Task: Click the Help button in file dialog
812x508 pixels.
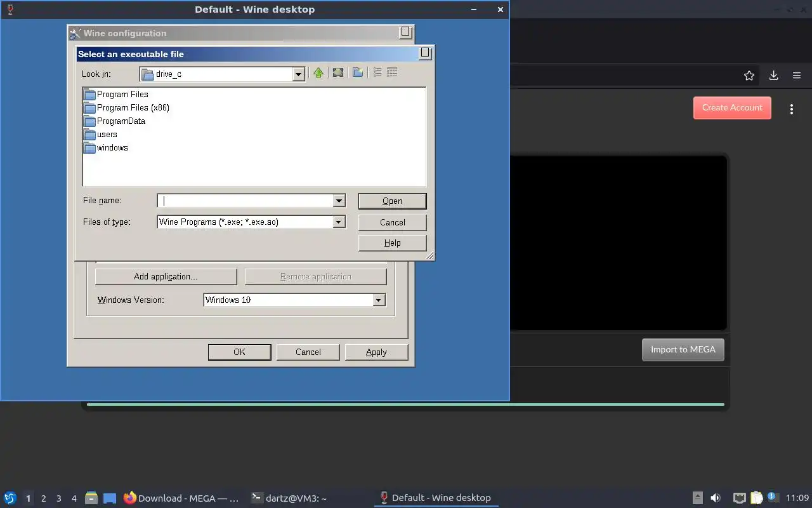Action: coord(392,243)
